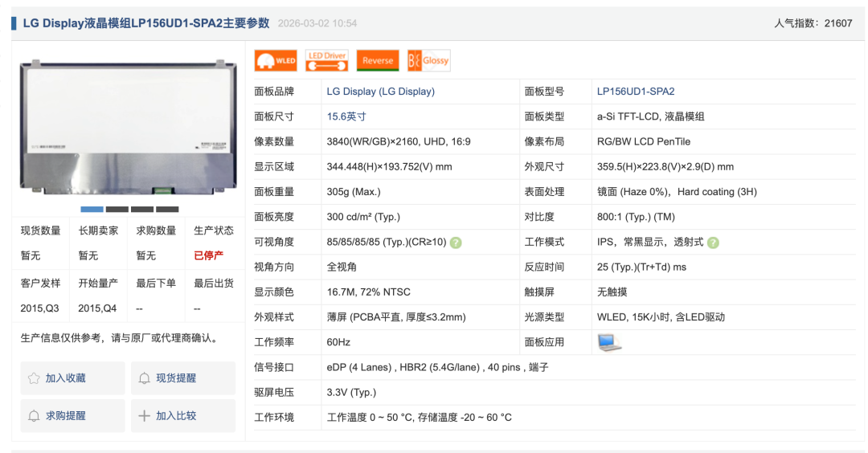Click the 344.448(H)×193.752(V) mm value
Screen dimensions: 868x453
[x=389, y=166]
